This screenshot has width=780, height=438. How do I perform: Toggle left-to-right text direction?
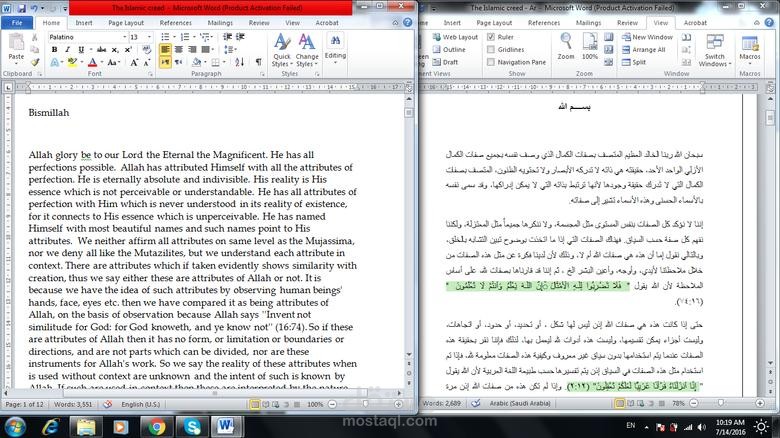(x=165, y=62)
